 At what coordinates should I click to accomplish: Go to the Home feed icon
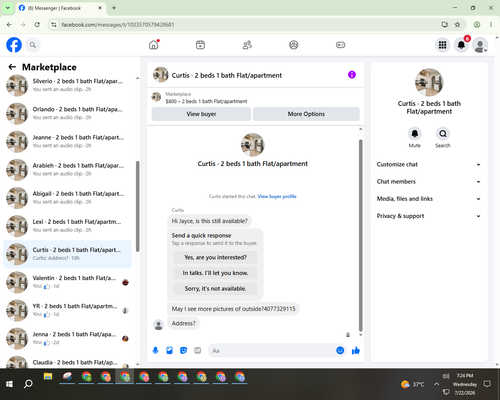pyautogui.click(x=154, y=45)
